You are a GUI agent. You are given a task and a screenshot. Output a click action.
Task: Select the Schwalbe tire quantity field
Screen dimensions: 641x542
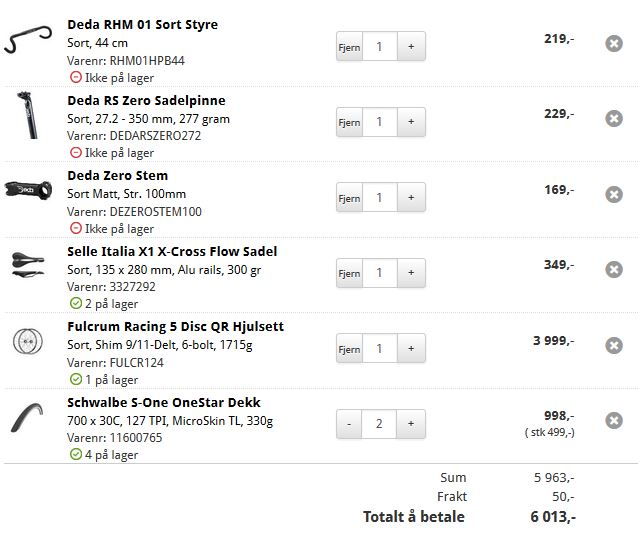click(x=380, y=424)
